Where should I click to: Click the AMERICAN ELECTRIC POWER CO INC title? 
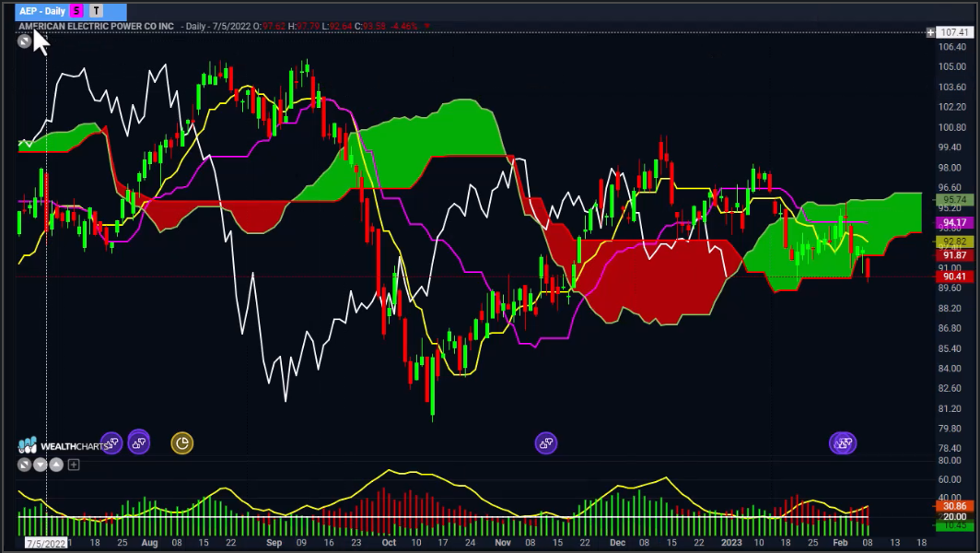pyautogui.click(x=96, y=27)
